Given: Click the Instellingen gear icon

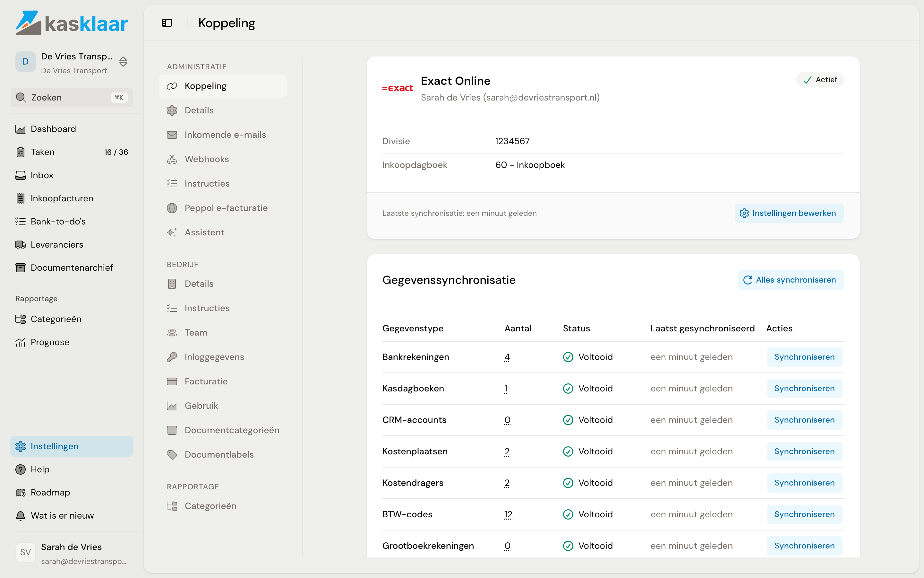Looking at the screenshot, I should 20,446.
